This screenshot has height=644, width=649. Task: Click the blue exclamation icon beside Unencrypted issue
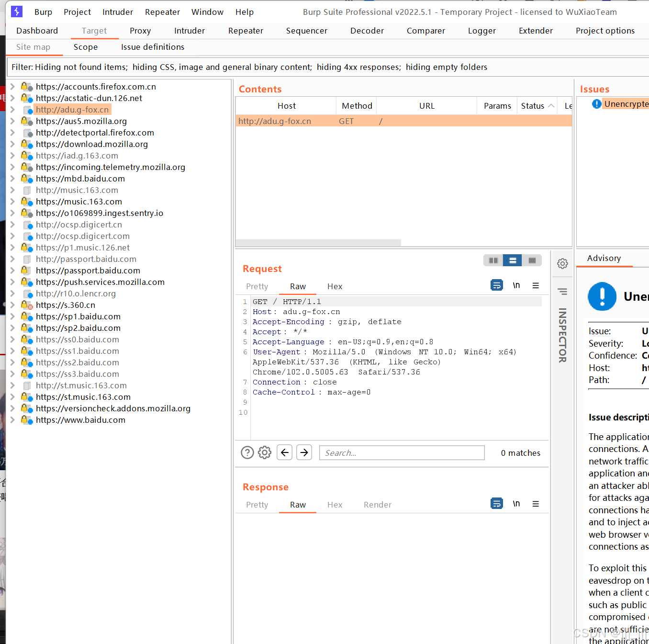[x=597, y=104]
